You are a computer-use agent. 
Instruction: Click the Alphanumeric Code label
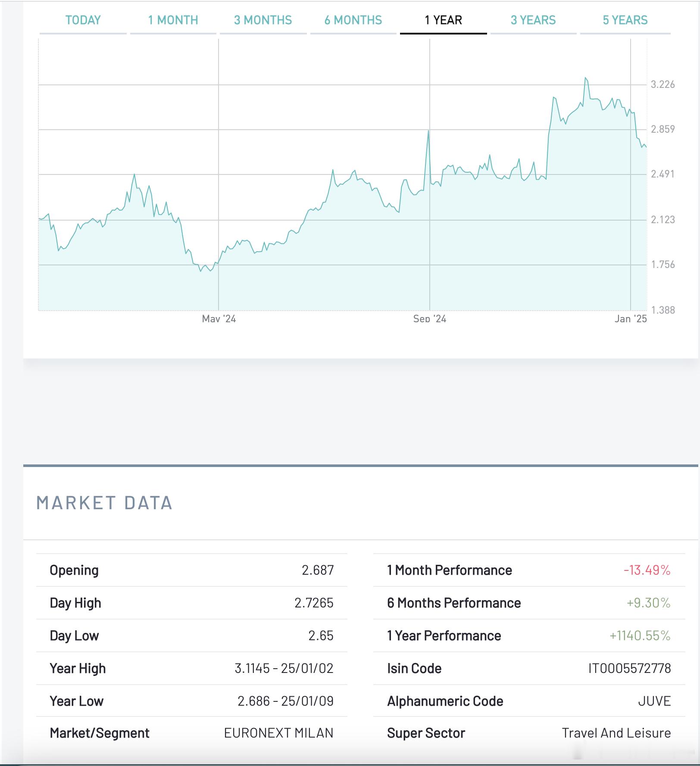point(445,701)
